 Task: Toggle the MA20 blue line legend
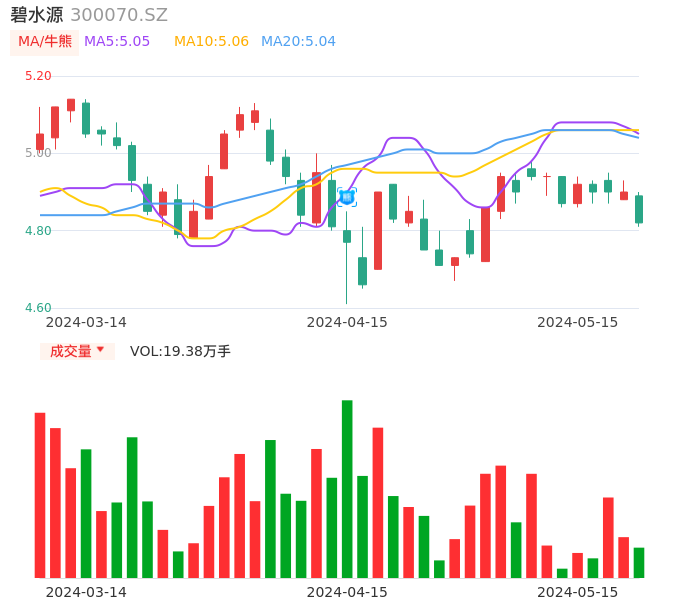pos(298,42)
